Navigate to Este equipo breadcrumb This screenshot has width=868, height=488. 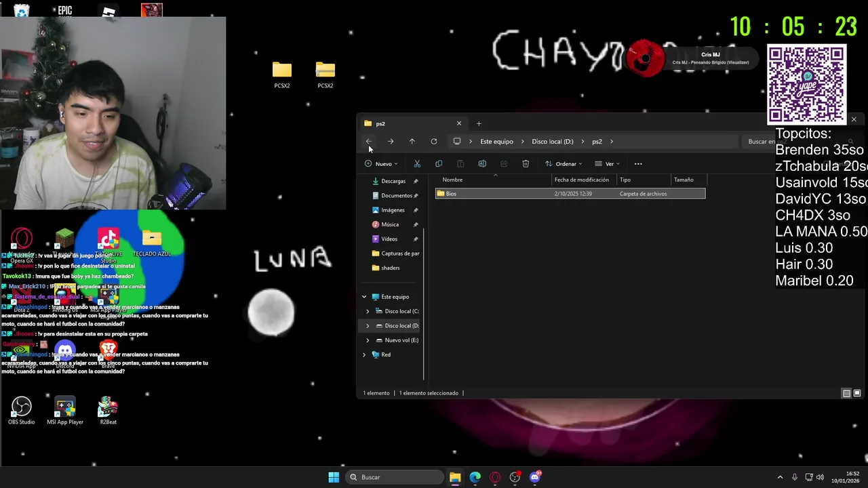click(497, 142)
